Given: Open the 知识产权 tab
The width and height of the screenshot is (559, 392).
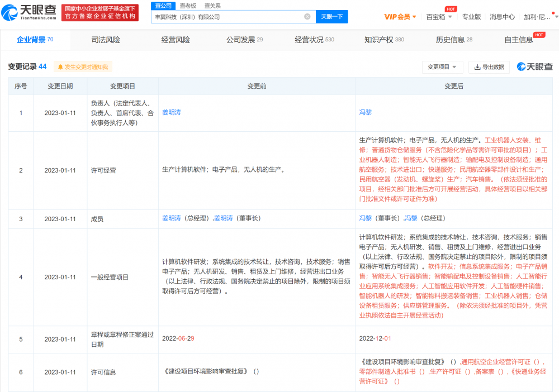Looking at the screenshot, I should click(x=384, y=40).
